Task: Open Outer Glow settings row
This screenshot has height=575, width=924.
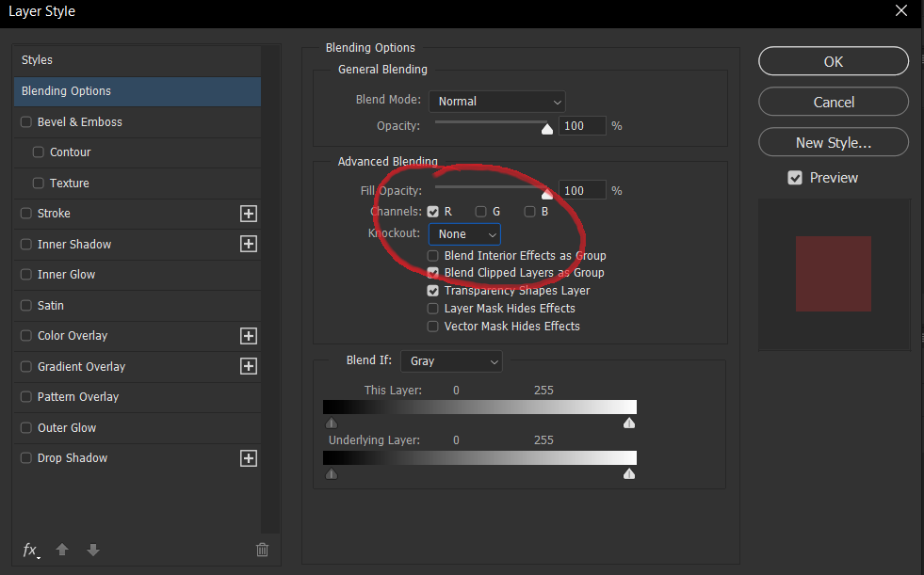Action: click(138, 427)
